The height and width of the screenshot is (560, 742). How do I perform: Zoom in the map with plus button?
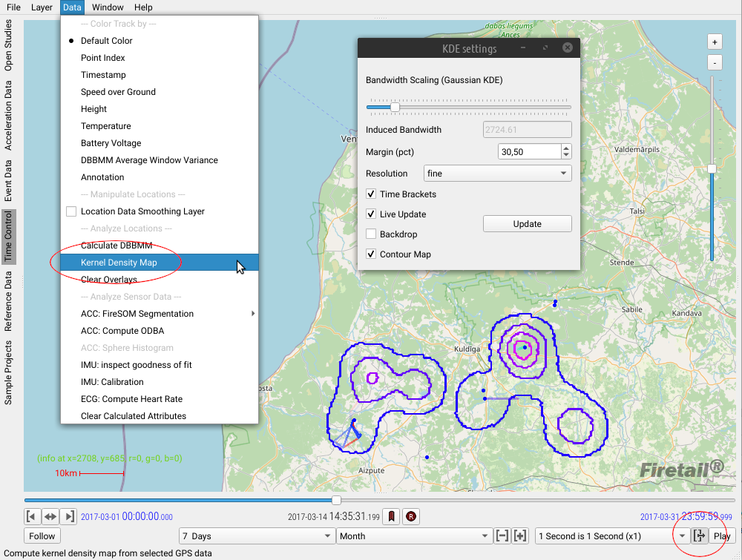pos(715,42)
